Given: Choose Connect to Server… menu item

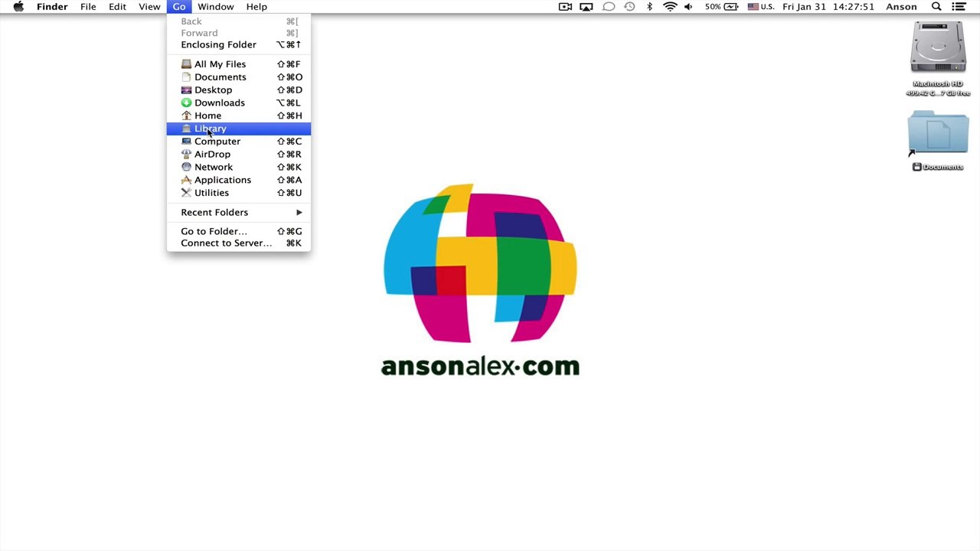Looking at the screenshot, I should click(239, 243).
